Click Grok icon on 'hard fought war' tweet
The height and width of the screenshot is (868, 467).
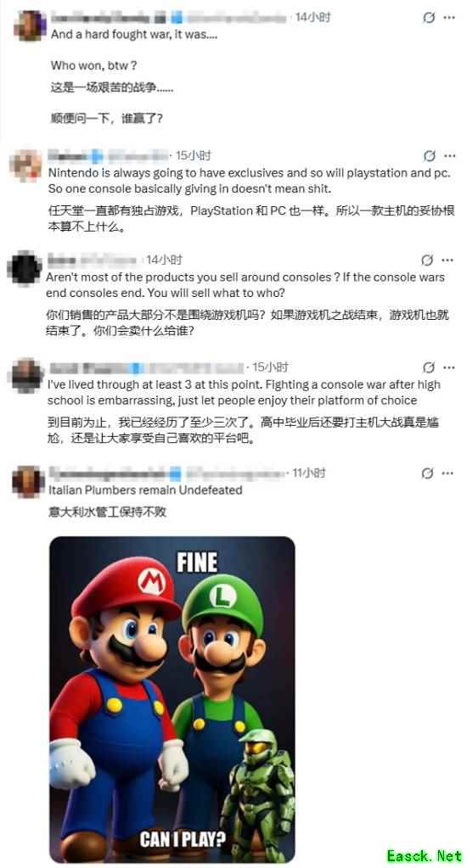click(428, 18)
